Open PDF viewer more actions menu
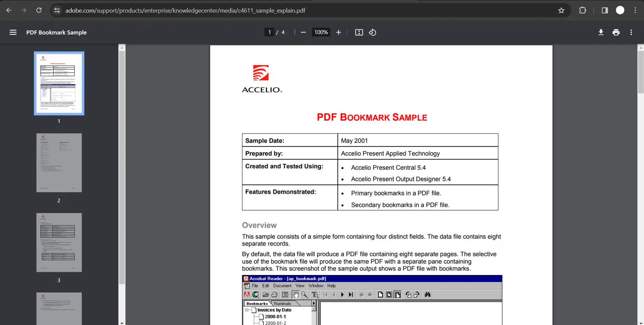644x325 pixels. (631, 32)
